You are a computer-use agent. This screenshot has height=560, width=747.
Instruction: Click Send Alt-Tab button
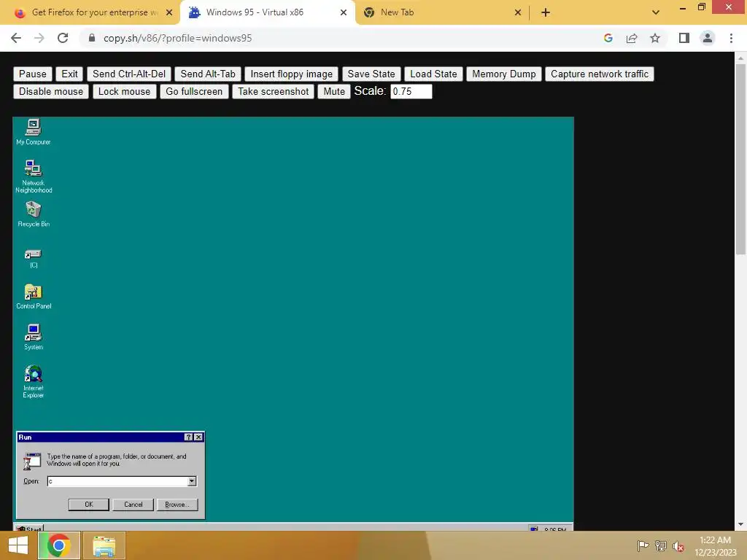click(x=208, y=74)
